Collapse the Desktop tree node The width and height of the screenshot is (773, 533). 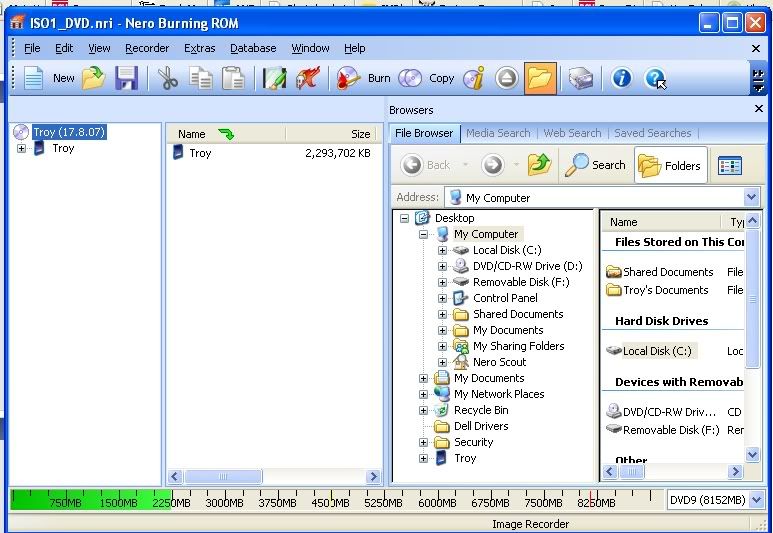coord(404,218)
